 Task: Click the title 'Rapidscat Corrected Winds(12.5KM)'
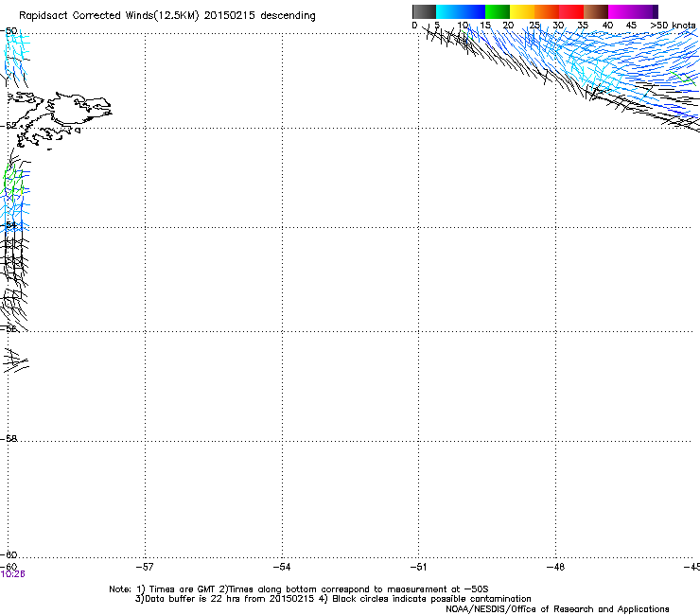click(109, 16)
